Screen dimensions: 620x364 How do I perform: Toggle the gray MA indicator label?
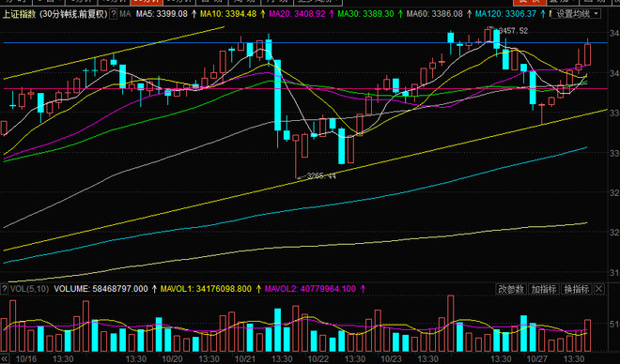click(x=125, y=14)
